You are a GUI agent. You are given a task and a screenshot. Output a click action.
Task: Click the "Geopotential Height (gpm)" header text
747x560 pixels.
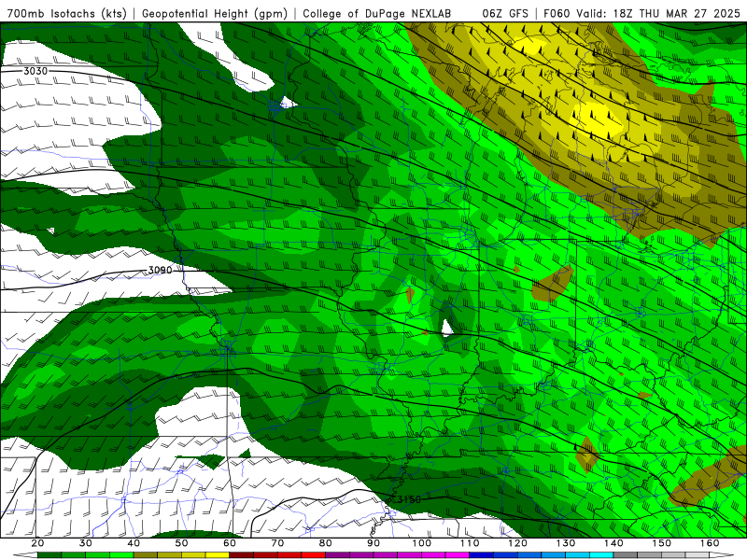pos(215,13)
